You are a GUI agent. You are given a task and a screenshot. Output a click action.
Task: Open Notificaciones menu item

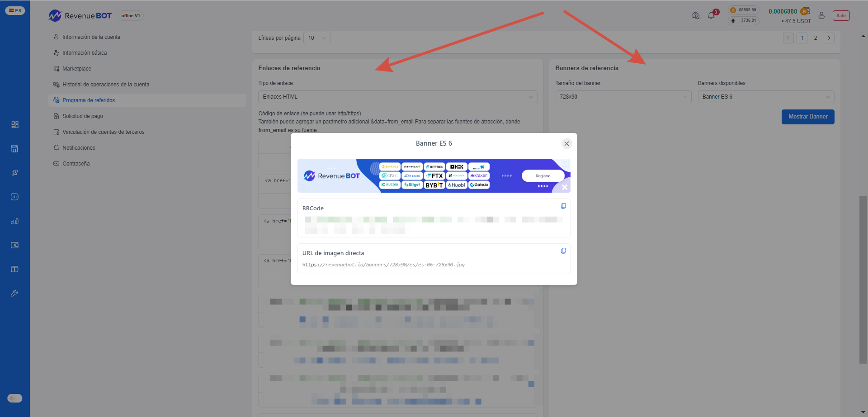tap(147, 148)
